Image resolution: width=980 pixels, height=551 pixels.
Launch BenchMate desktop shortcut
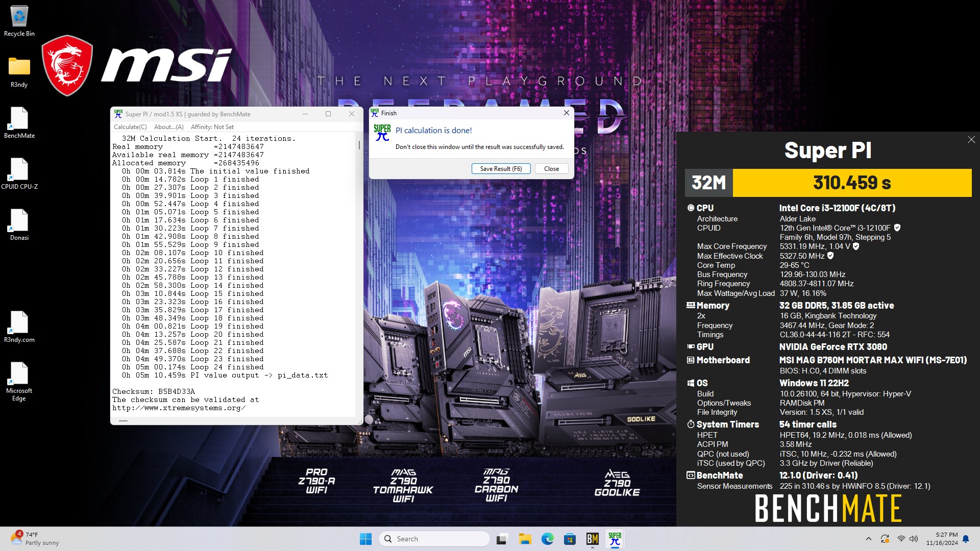click(19, 123)
